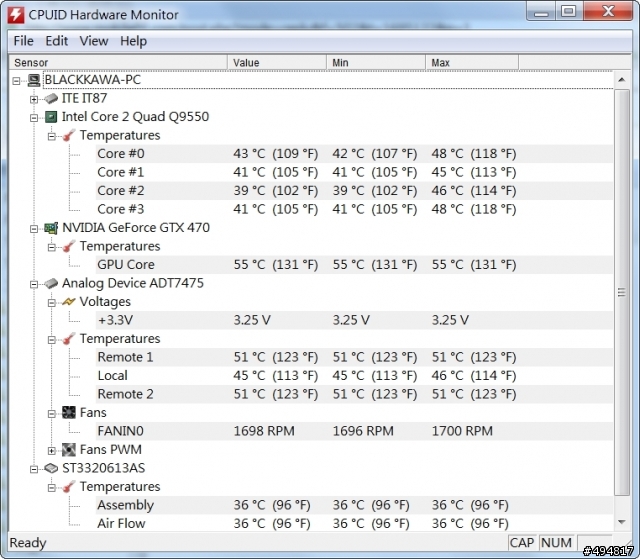Open the File menu

(23, 41)
